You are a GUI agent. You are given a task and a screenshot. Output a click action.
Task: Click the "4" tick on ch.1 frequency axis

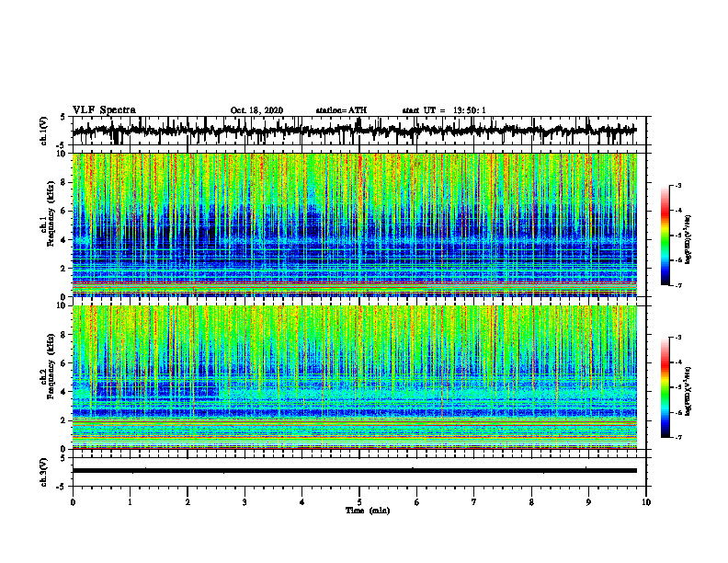pyautogui.click(x=64, y=240)
